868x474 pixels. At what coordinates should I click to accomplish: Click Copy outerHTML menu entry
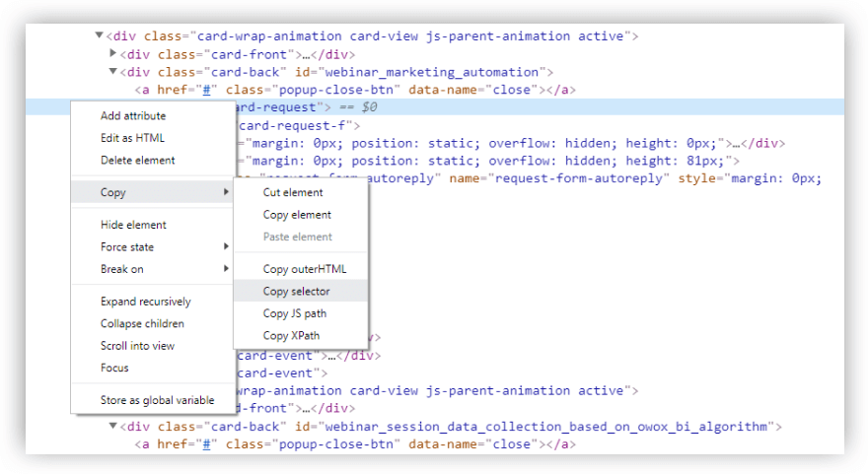[x=305, y=269]
